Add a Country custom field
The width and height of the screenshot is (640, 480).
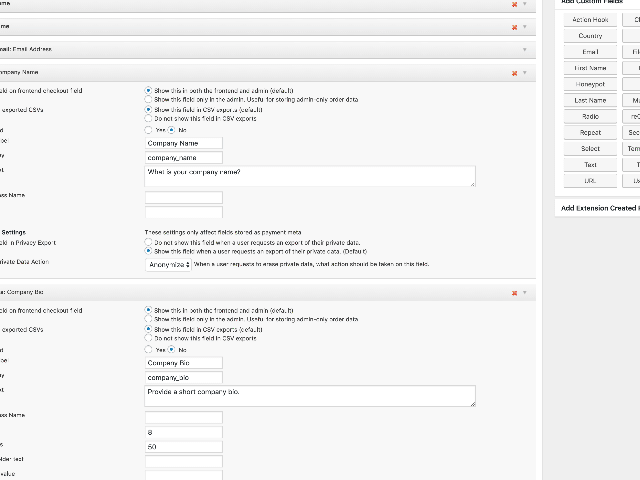click(590, 36)
